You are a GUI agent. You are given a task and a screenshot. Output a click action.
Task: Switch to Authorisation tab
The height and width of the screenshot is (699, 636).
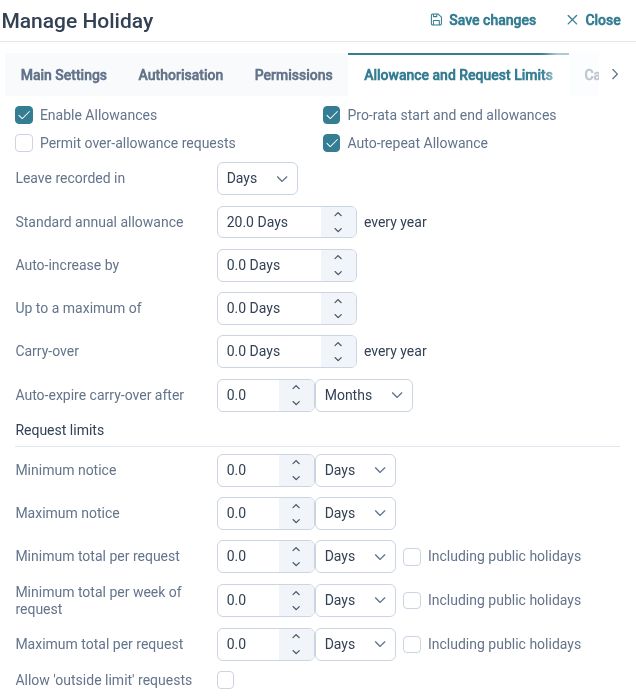(181, 75)
